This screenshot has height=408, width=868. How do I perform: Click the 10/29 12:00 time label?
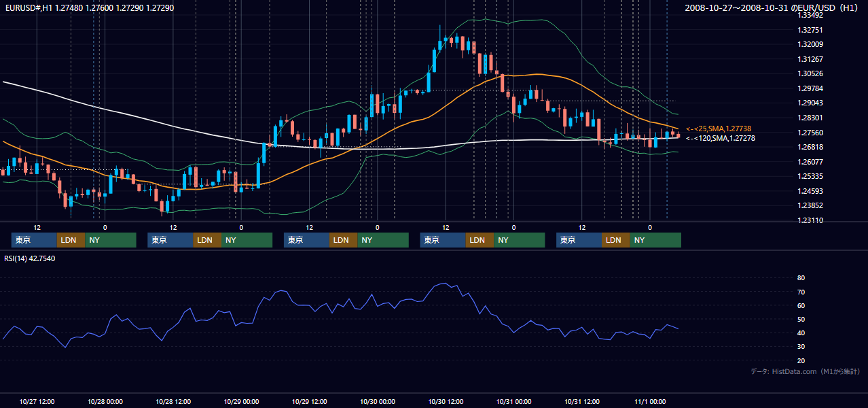(310, 401)
